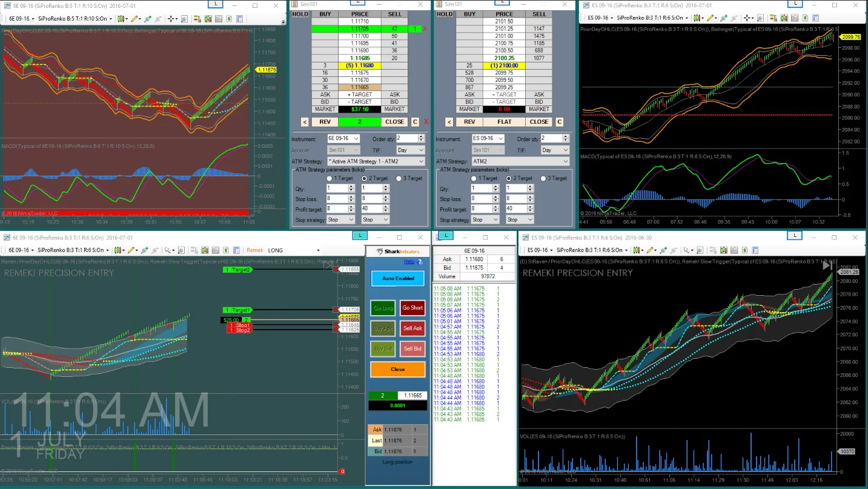Viewport: 868px width, 489px height.
Task: Open Indicators icon in bottom-right ES 2016-06-30 chart
Action: [723, 250]
